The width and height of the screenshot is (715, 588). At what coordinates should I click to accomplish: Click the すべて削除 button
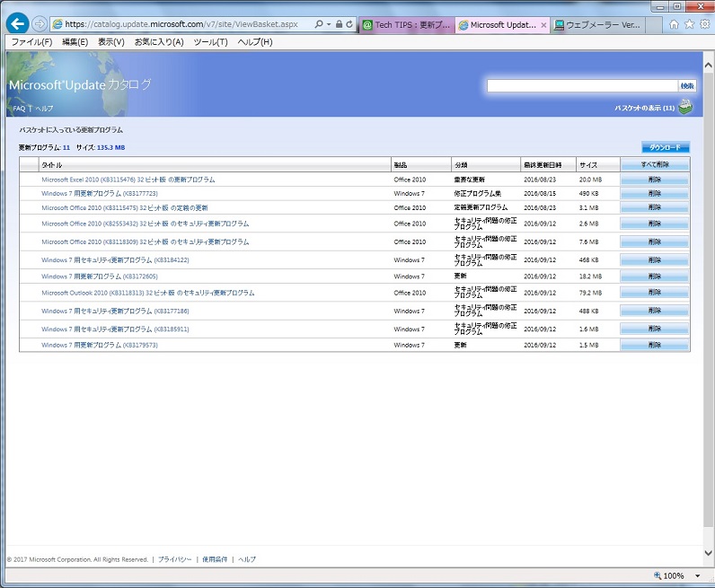[655, 164]
